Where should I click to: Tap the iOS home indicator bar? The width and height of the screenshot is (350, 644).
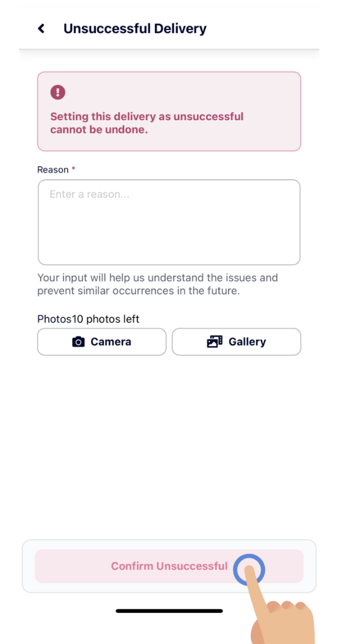[x=169, y=610]
